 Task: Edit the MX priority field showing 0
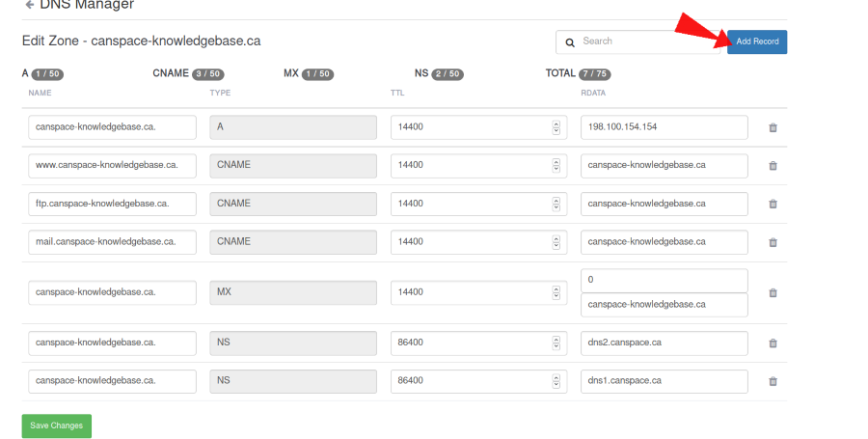click(x=664, y=280)
